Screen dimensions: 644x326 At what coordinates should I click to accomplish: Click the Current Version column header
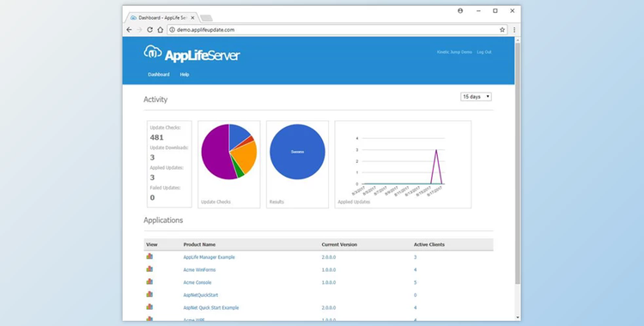click(339, 244)
